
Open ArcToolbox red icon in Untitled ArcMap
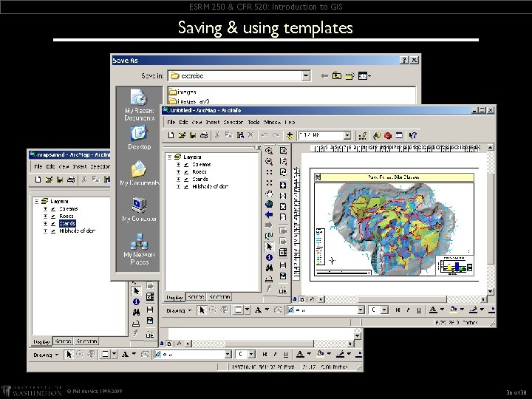tap(388, 136)
